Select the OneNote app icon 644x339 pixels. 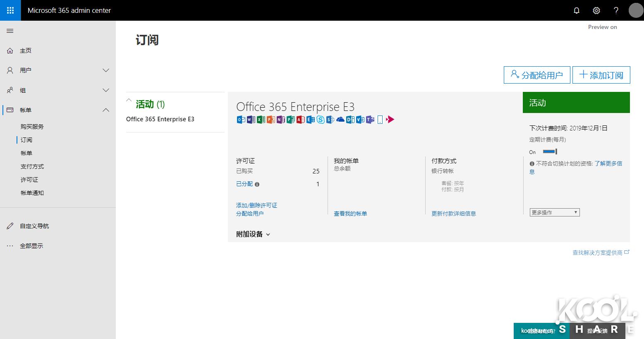[280, 120]
